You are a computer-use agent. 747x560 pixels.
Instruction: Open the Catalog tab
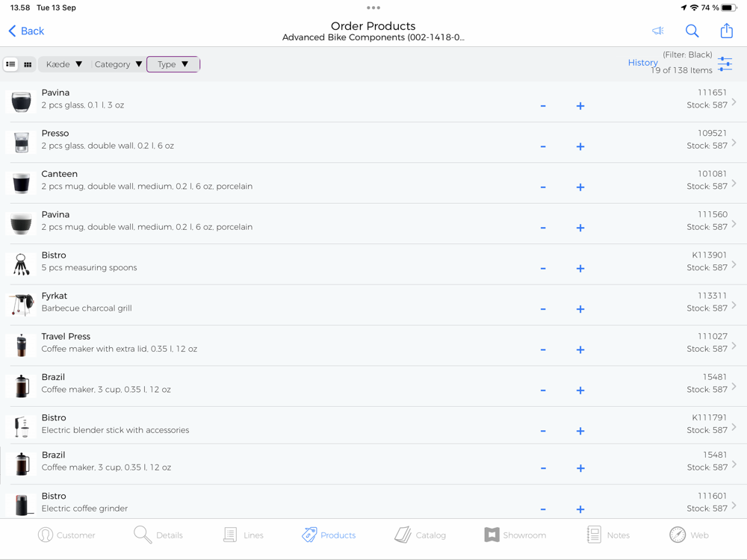420,535
